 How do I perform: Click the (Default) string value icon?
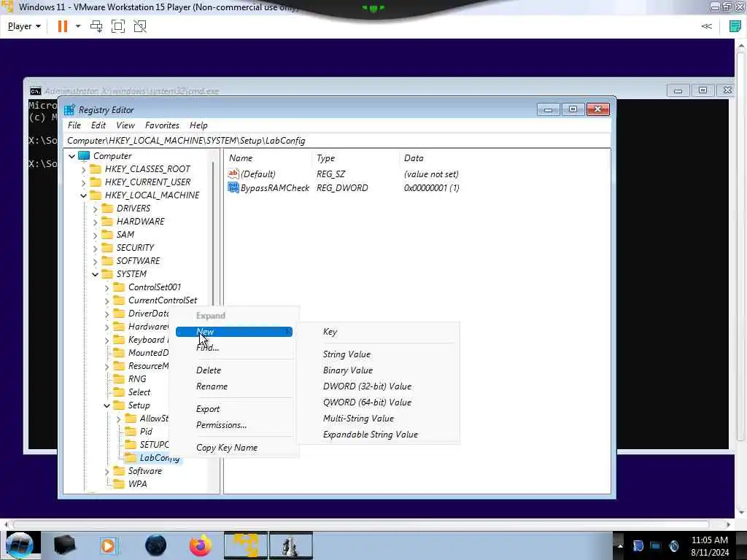click(233, 174)
